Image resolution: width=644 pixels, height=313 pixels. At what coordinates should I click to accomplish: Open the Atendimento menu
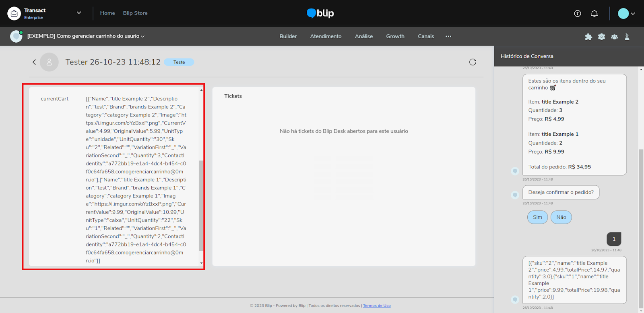326,36
